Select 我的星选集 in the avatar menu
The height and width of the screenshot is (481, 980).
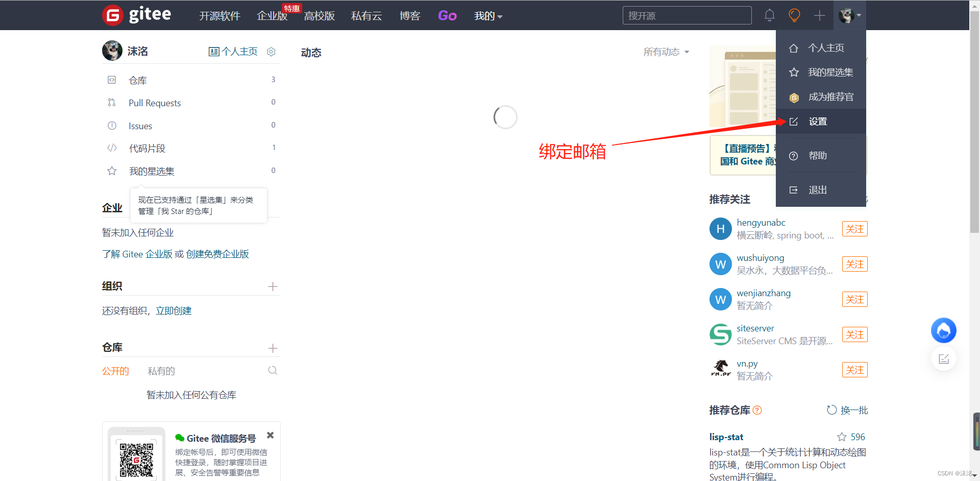coord(821,73)
